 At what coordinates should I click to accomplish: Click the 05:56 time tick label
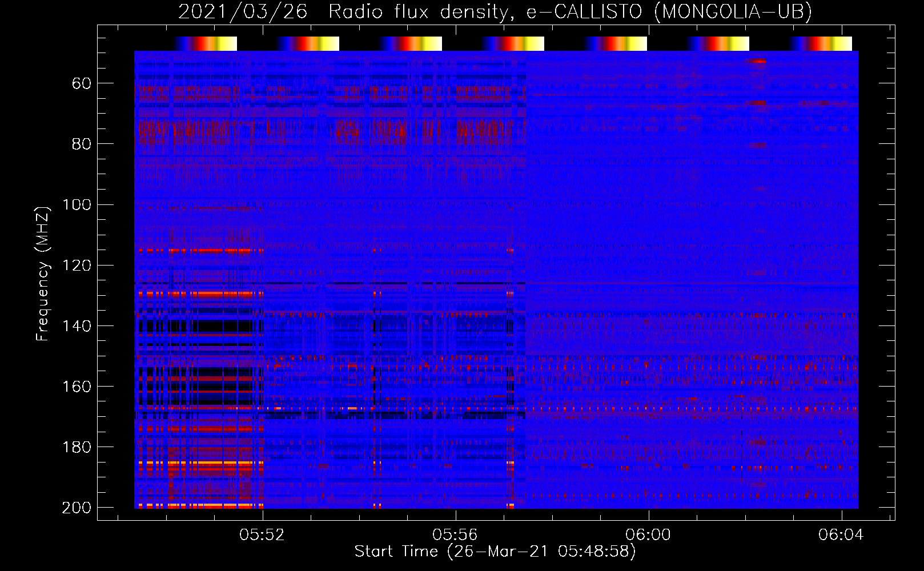(x=455, y=535)
